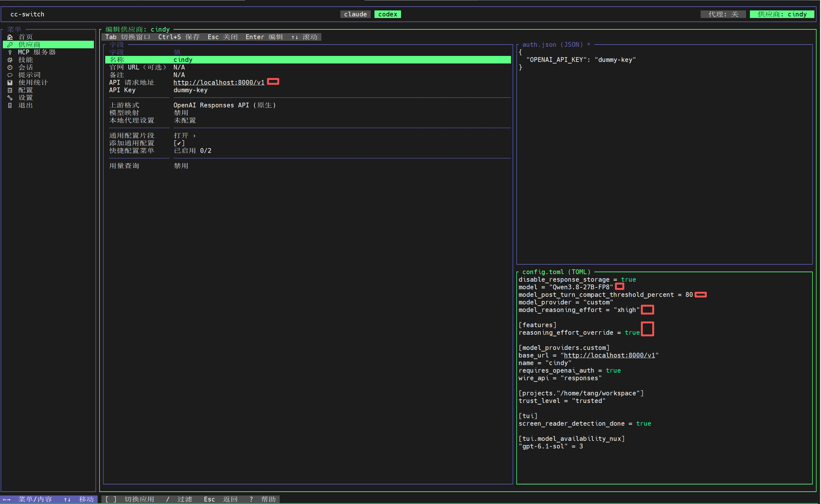821x504 pixels.
Task: Select the 用量查询 禁用 row
Action: click(308, 166)
